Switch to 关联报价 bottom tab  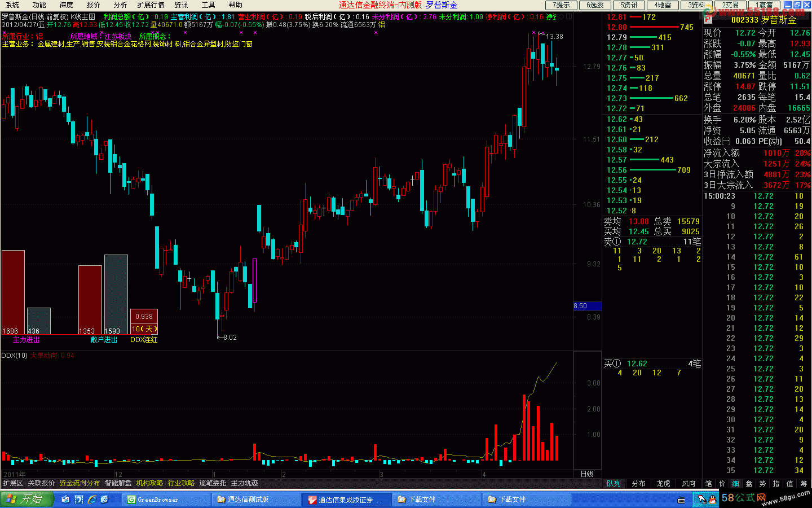click(41, 483)
